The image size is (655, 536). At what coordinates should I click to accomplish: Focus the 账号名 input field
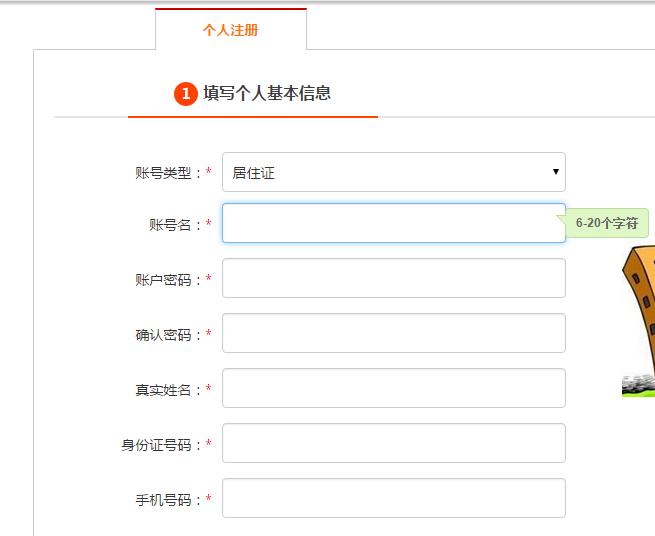pos(393,223)
